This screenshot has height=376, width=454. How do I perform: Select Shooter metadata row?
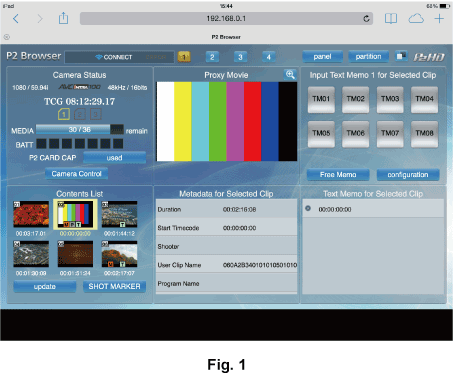pyautogui.click(x=226, y=246)
